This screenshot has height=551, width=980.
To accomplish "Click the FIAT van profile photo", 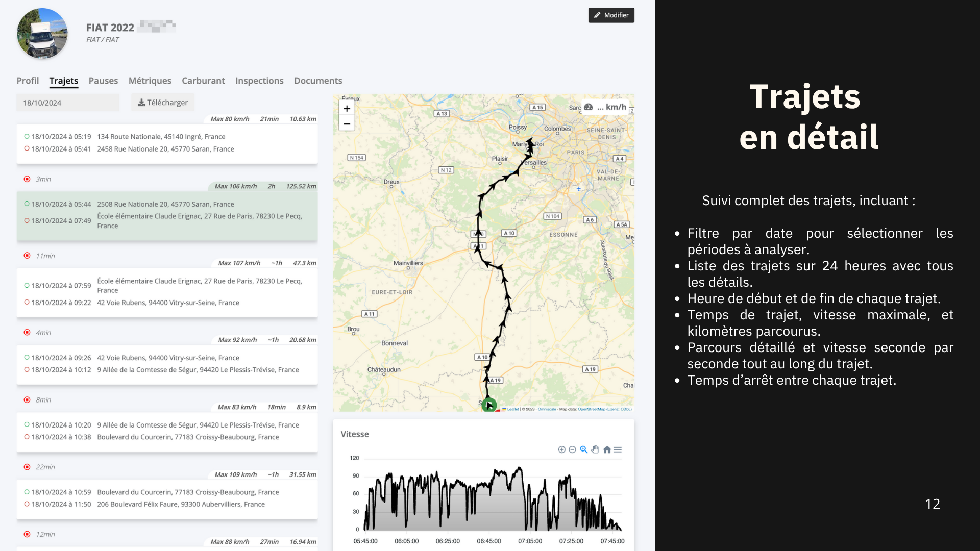I will 42,34.
